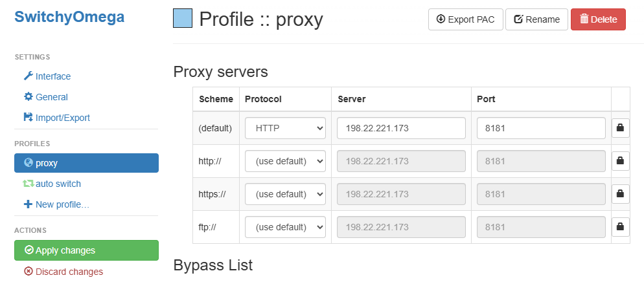Click the checkmark icon on Apply changes
Image resolution: width=644 pixels, height=282 pixels.
[29, 250]
